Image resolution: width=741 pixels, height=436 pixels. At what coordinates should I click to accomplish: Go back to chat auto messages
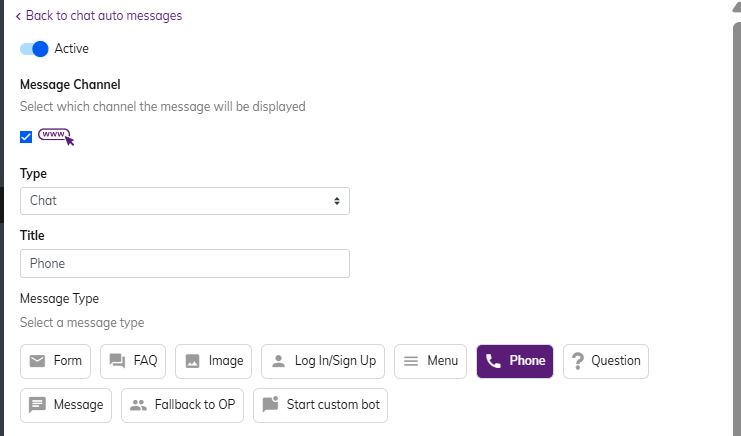[98, 16]
